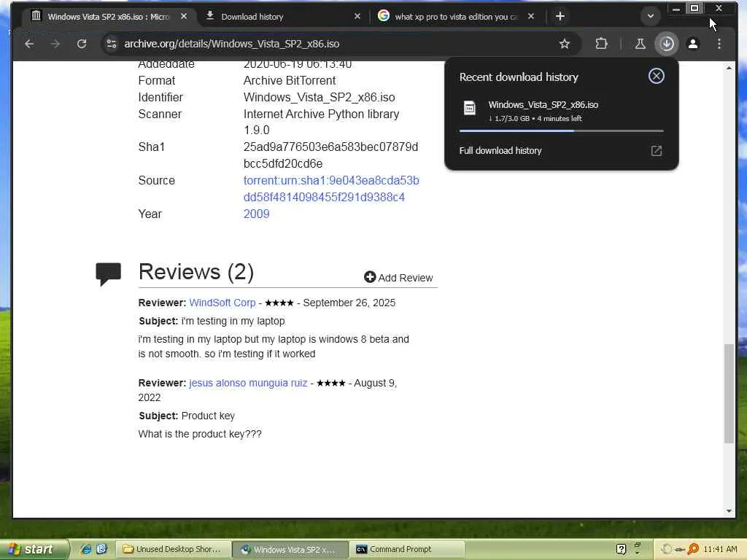Click the download progress bar

click(561, 131)
